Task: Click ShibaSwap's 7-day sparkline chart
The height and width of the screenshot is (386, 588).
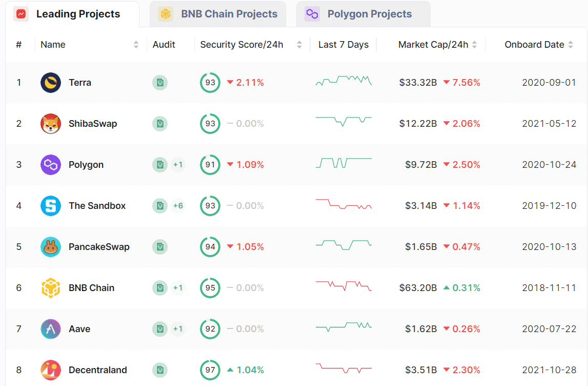Action: [x=343, y=121]
